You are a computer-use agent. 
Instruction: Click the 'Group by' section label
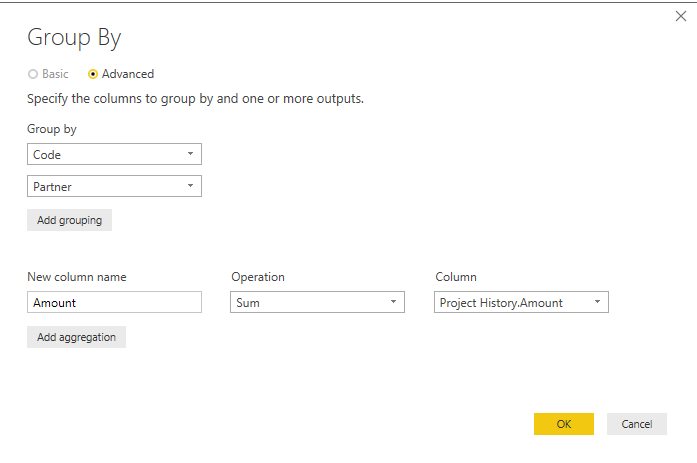tap(52, 129)
